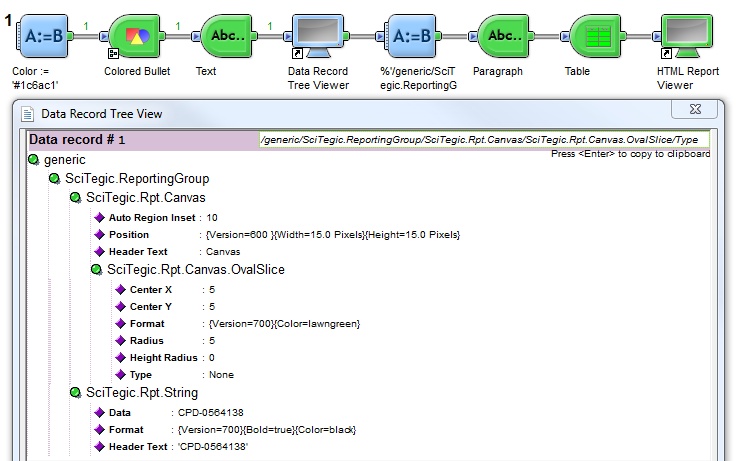Click the purple diamond beside Center X
This screenshot has height=461, width=741.
click(121, 290)
